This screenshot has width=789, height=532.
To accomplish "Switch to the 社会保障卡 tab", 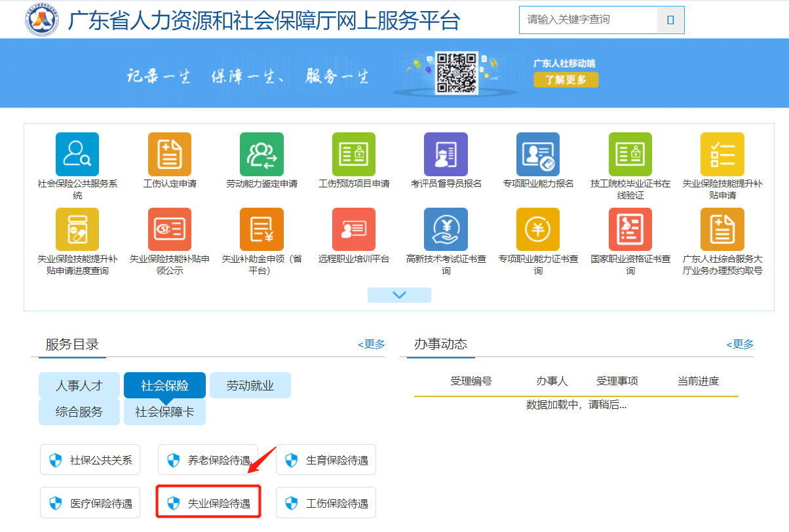I will pos(164,412).
